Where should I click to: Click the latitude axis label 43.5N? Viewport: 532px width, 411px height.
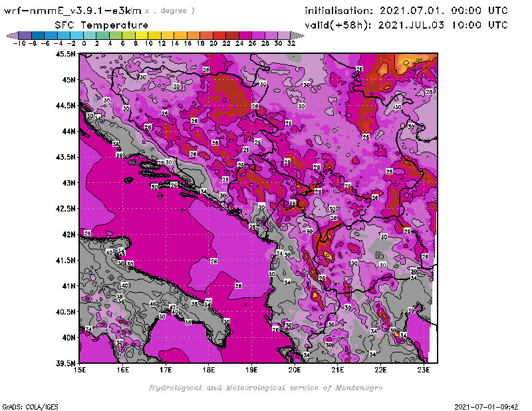[x=65, y=157]
